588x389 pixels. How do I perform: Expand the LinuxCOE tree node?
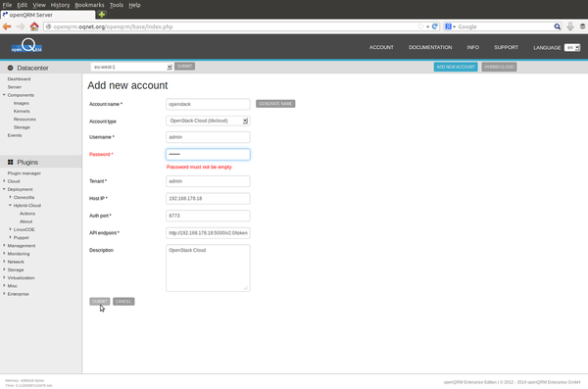click(10, 229)
